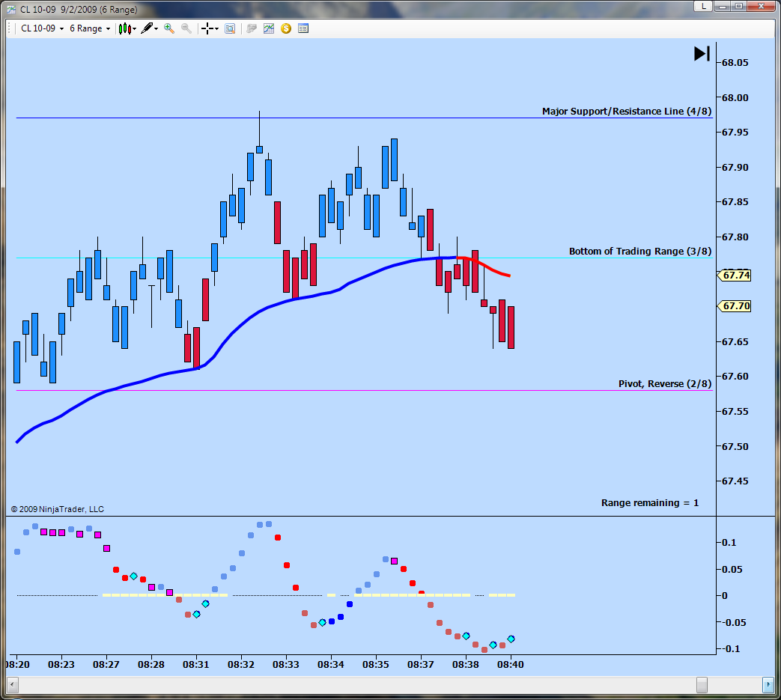
Task: Jump to the latest bar using skip arrow
Action: 702,53
